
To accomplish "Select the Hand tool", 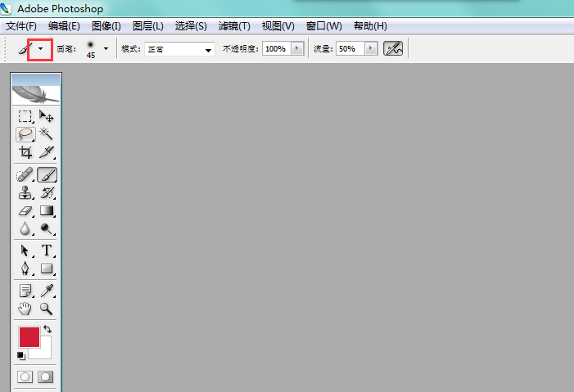I will coord(25,309).
